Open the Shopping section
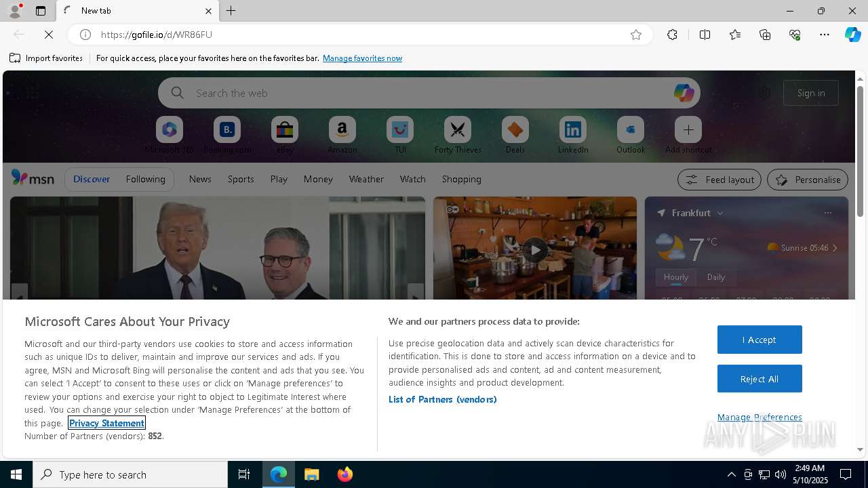868x488 pixels. pos(462,179)
